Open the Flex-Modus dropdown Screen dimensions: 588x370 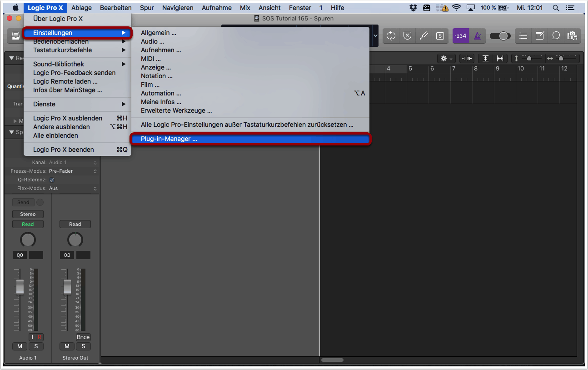73,189
